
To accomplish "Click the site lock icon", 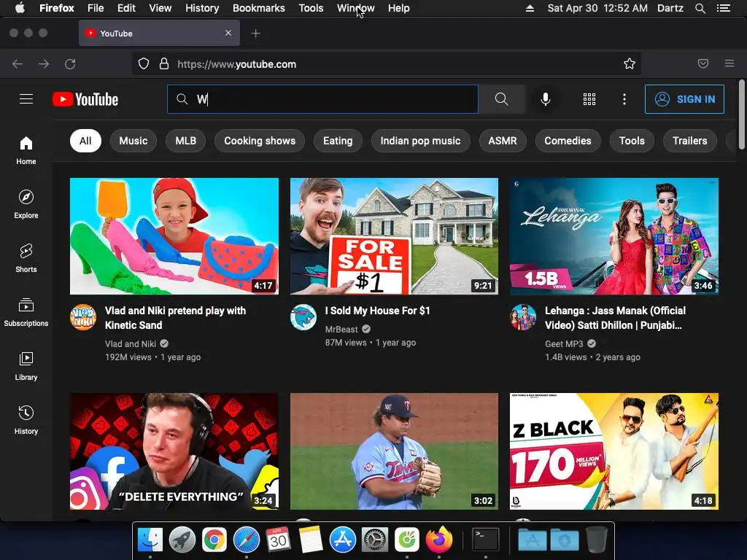I will (164, 64).
